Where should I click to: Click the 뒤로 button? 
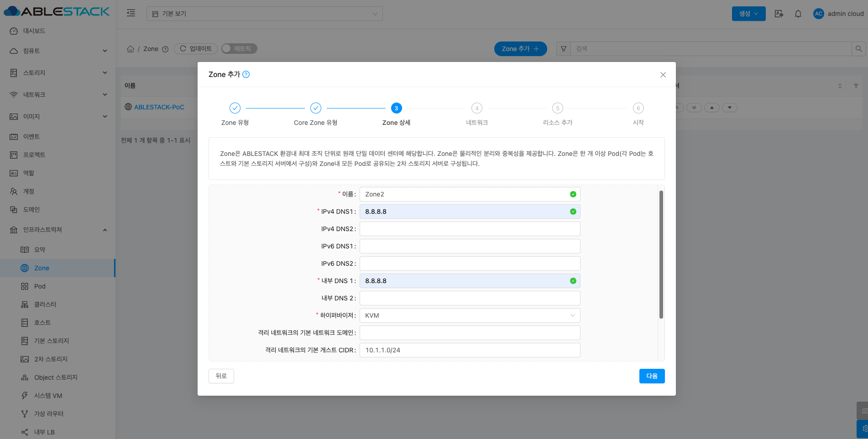point(221,376)
